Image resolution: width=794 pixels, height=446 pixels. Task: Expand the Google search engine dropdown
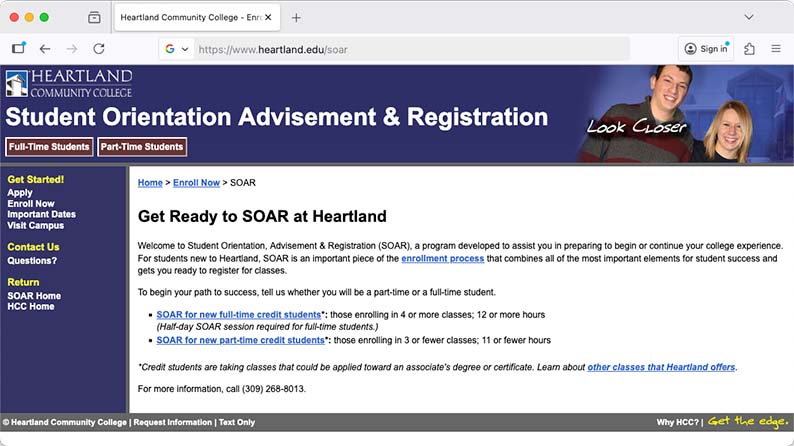pos(177,49)
